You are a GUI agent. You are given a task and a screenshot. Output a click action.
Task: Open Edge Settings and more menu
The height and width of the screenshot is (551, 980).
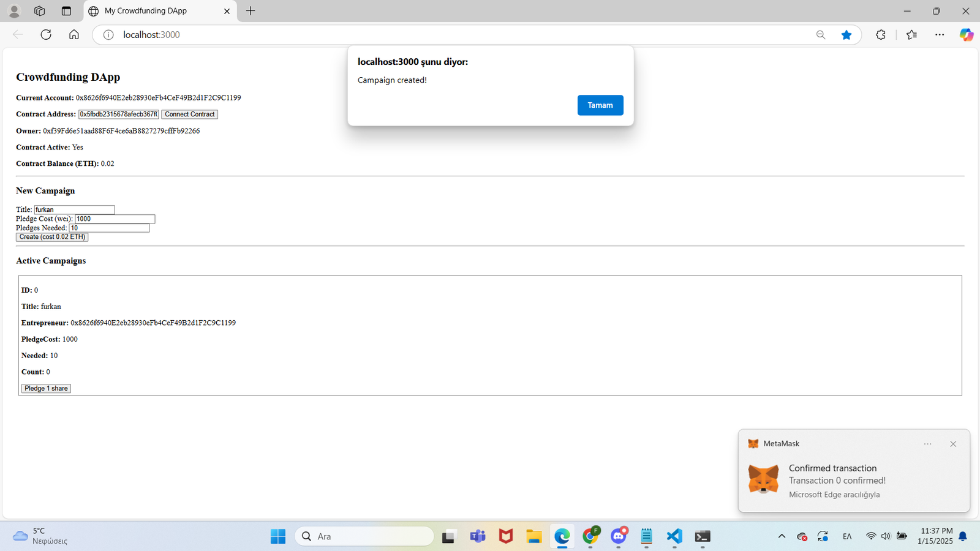(x=940, y=35)
